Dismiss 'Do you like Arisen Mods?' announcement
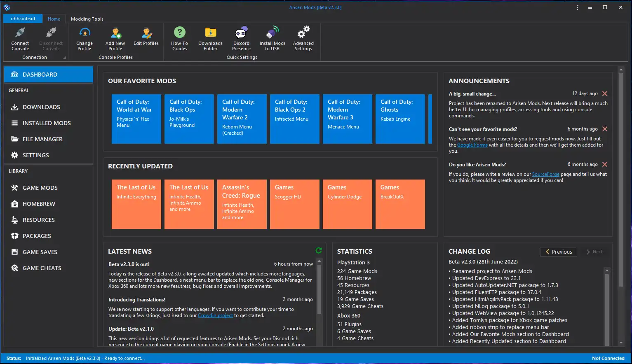 (x=605, y=164)
